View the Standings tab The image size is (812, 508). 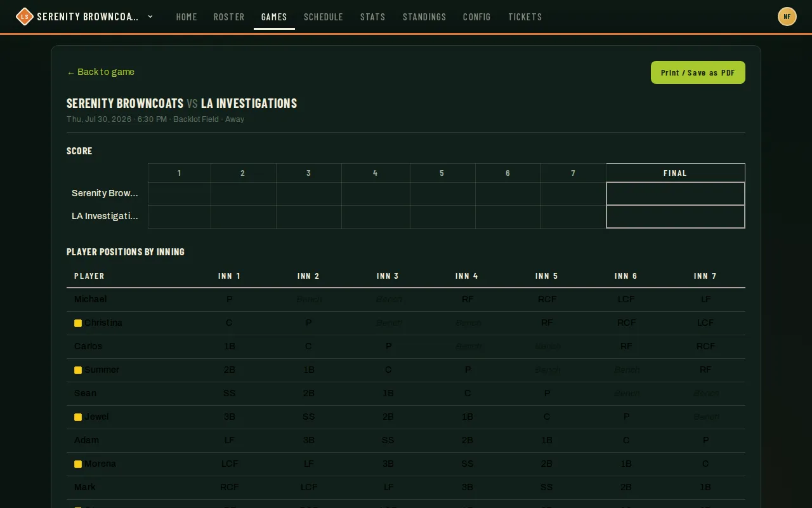pos(424,17)
